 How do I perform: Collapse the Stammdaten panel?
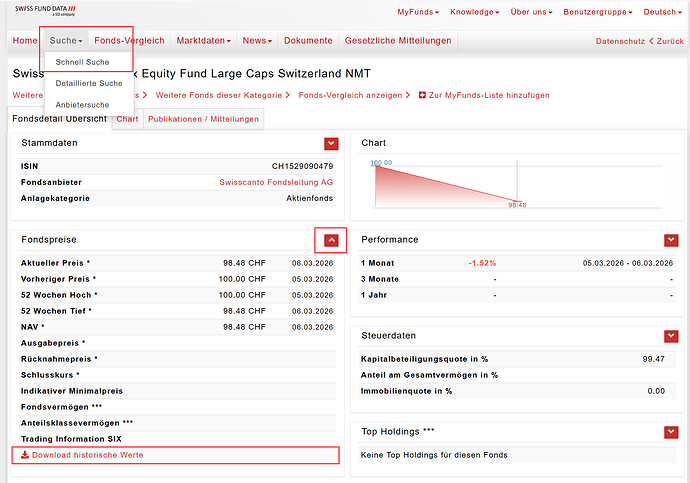(x=331, y=144)
